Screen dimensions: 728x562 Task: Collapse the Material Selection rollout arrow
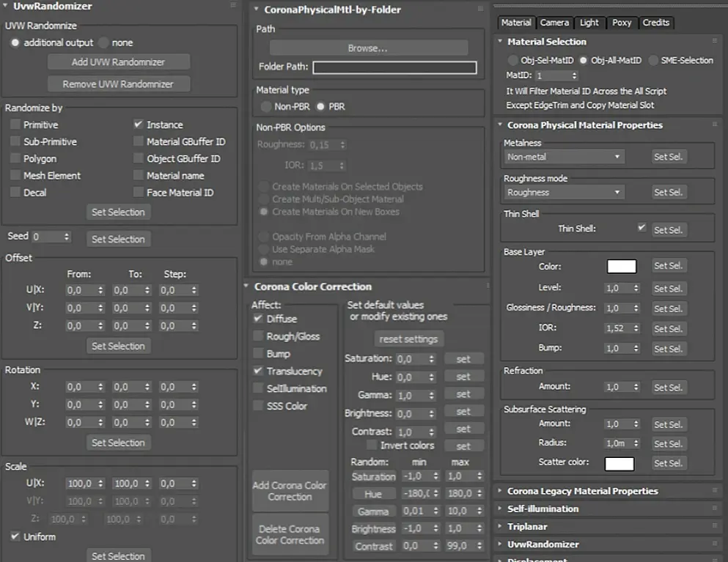click(500, 41)
